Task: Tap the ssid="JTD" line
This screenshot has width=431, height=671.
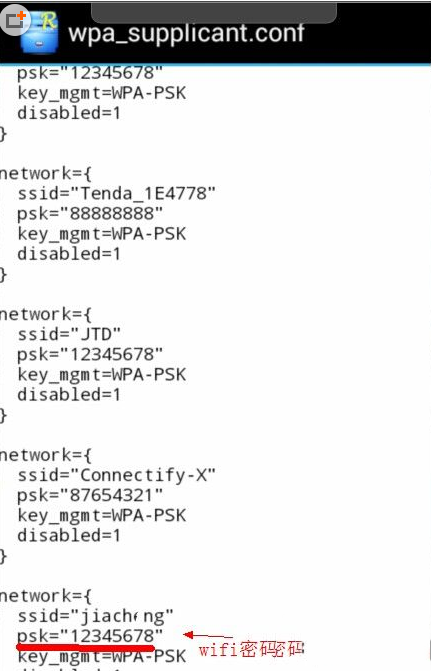Action: [x=69, y=334]
